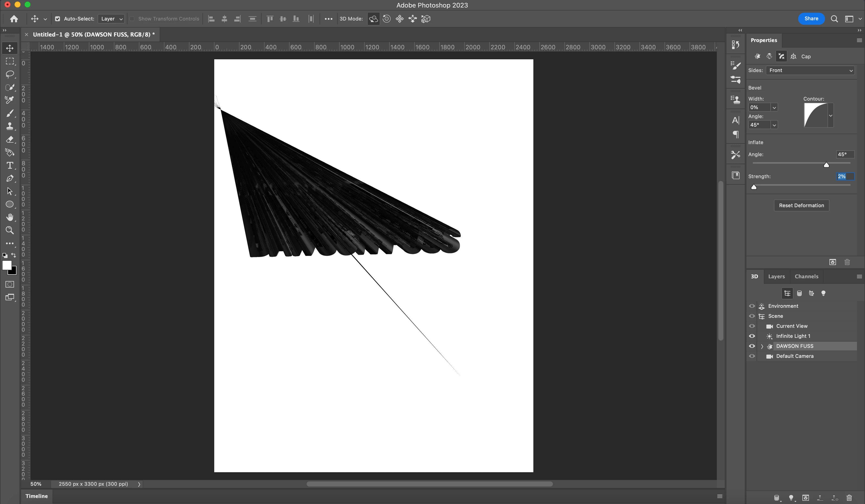Screen dimensions: 865x504
Task: Toggle visibility of DAWSON FUSS mesh
Action: tap(752, 346)
